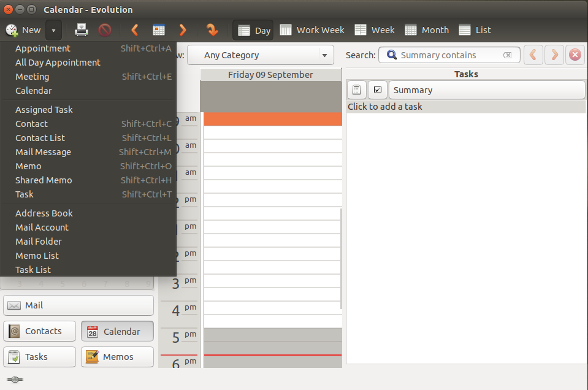Click the Print icon in toolbar
Viewport: 588px width, 390px height.
pos(82,30)
